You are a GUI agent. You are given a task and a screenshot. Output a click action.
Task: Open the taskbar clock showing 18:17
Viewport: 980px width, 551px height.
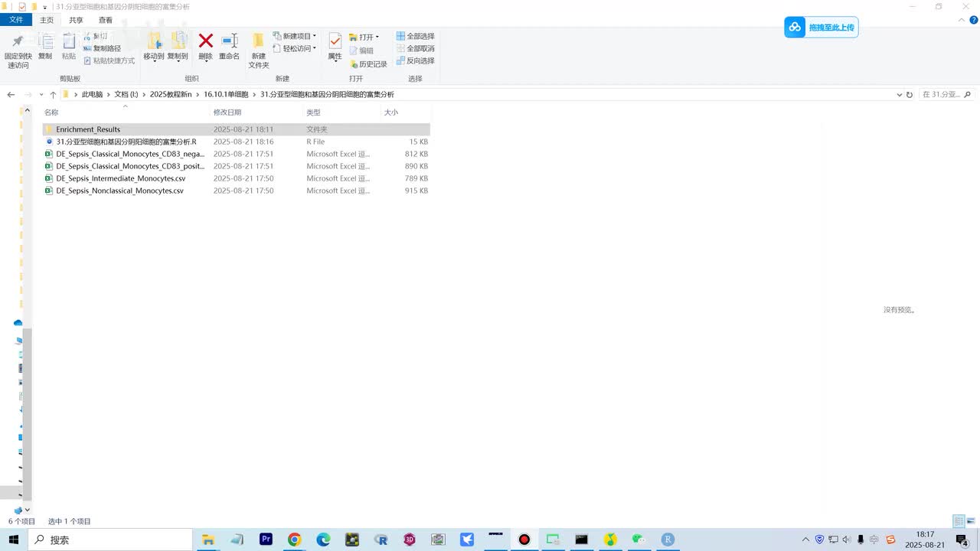[925, 540]
